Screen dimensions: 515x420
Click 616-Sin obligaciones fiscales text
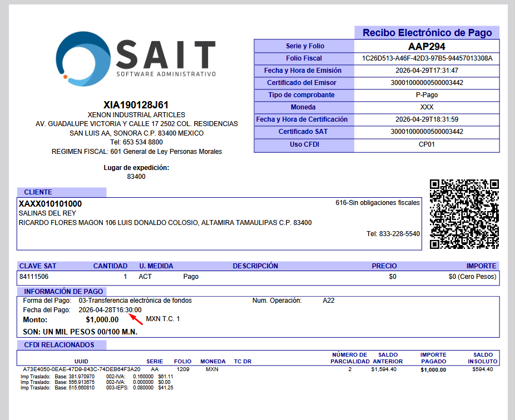(378, 203)
